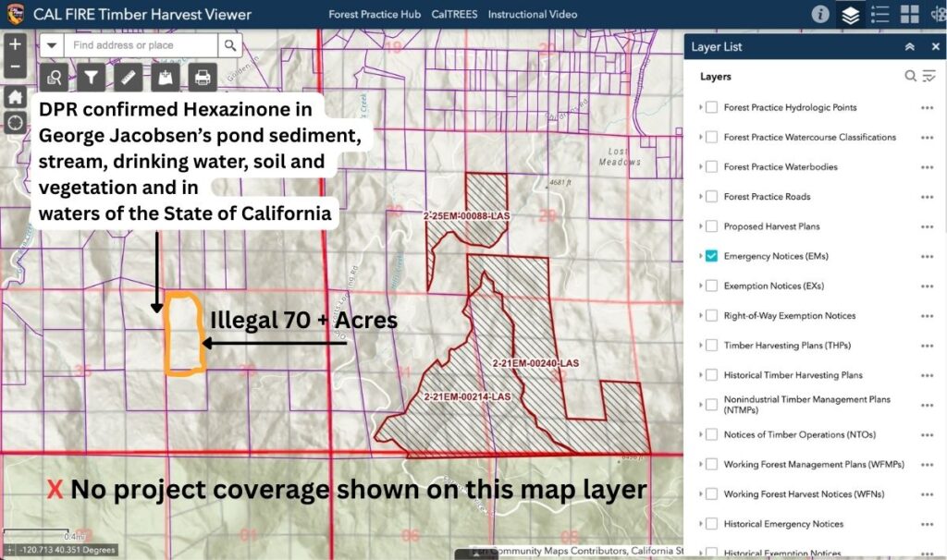
Task: Zoom out on the map
Action: tap(15, 67)
